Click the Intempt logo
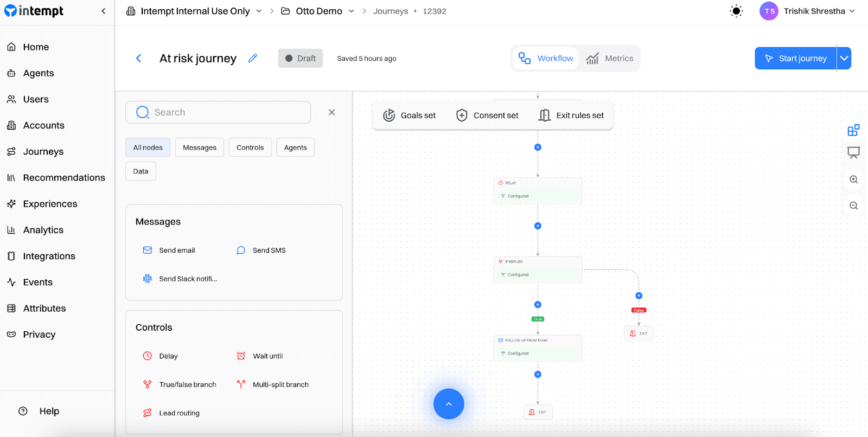The width and height of the screenshot is (868, 437). (x=34, y=11)
